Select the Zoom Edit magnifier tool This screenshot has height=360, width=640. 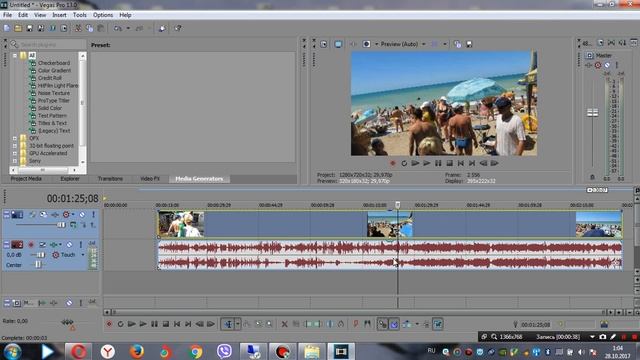(269, 324)
